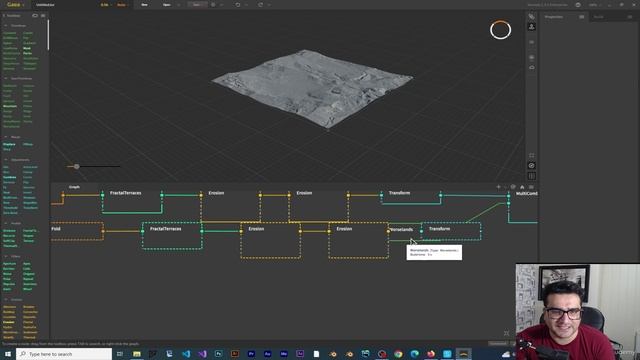Screen dimensions: 640x360
Task: Toggle the eye icon in Toolbox header
Action: pos(35,16)
